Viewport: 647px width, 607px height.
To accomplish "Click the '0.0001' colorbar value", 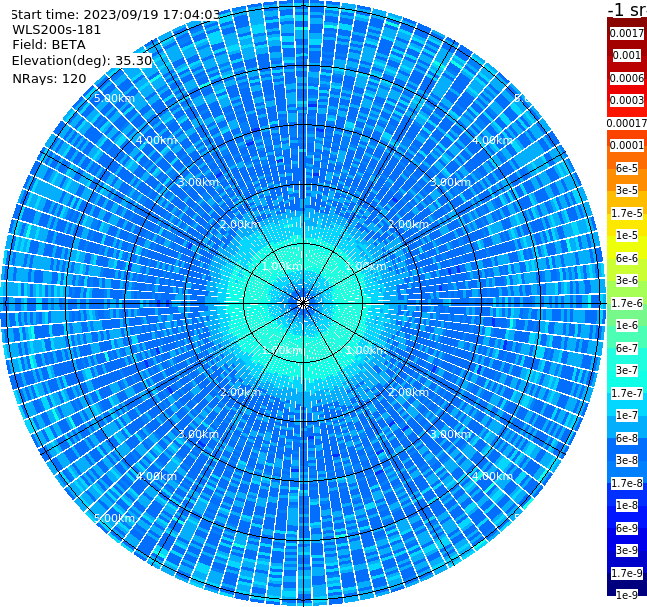I will (x=627, y=145).
